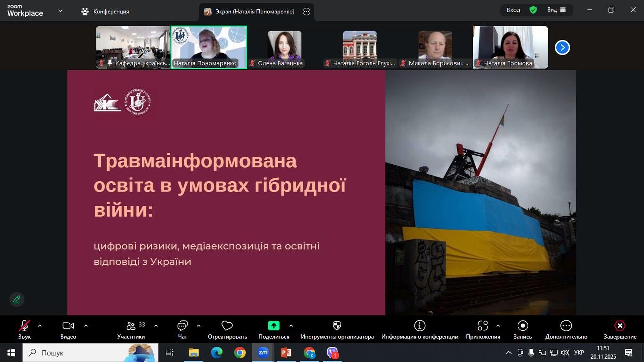Viewport: 644px width, 362px height.
Task: Open the Вид view menu
Action: (556, 10)
